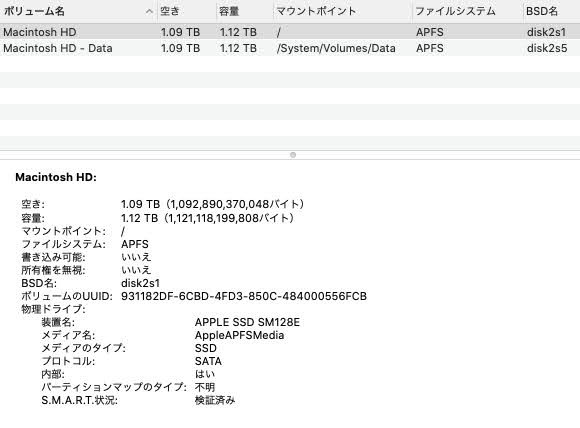This screenshot has width=580, height=428.
Task: Click the 所有権を無視 value いいえ
Action: (136, 270)
